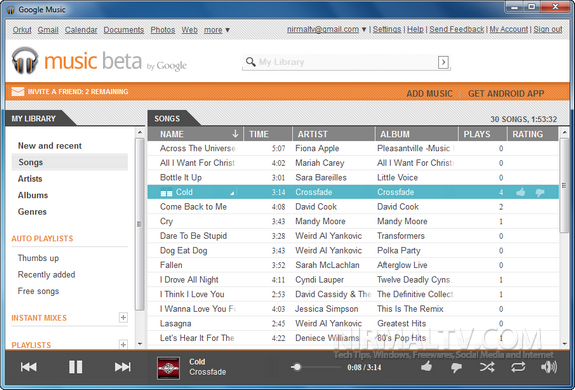Open New and recent in library
Image resolution: width=575 pixels, height=390 pixels.
pyautogui.click(x=50, y=146)
